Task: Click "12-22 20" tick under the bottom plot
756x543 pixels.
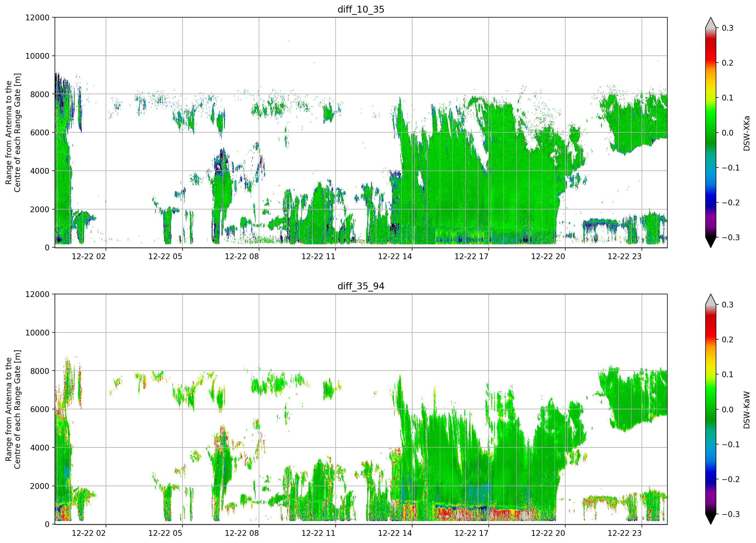Action: coord(548,533)
